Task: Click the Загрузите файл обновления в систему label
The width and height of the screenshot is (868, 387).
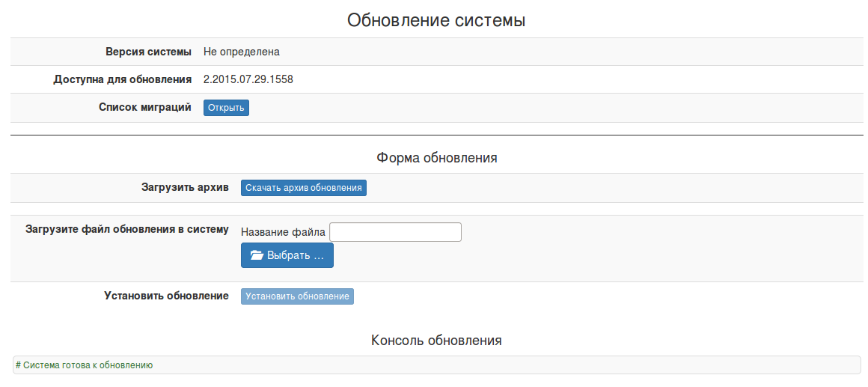Action: (127, 229)
